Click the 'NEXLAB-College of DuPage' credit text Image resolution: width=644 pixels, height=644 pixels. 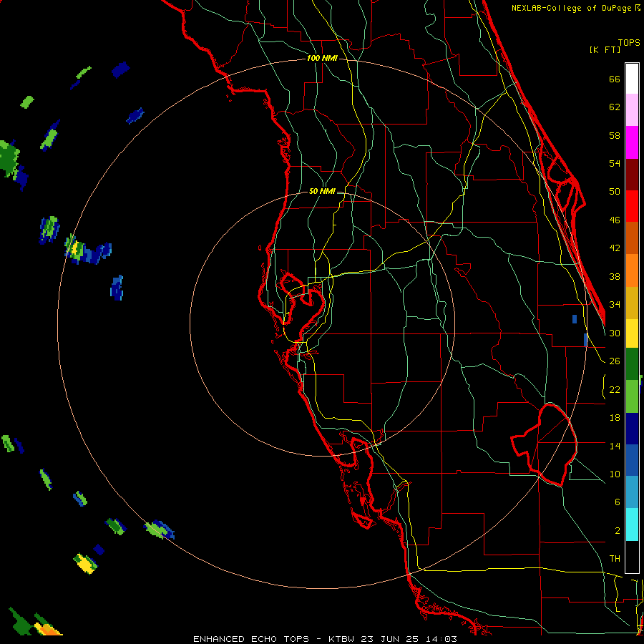coord(572,8)
